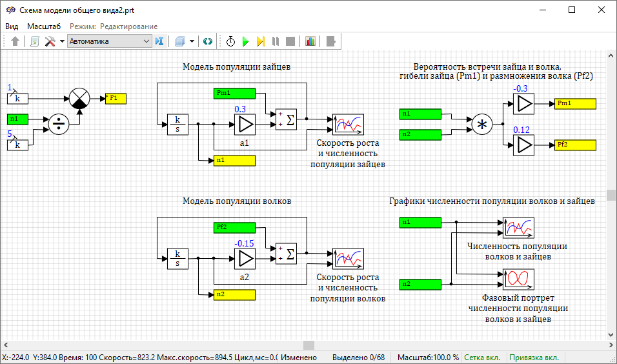Click the exit icon at toolbar end

[x=331, y=41]
